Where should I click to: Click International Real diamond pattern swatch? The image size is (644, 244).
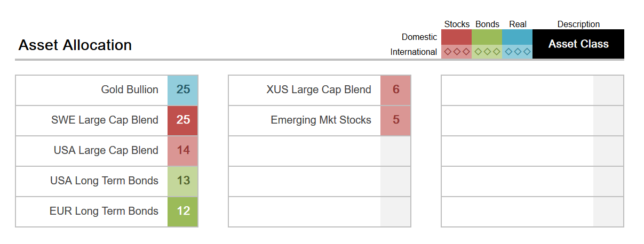tap(518, 52)
